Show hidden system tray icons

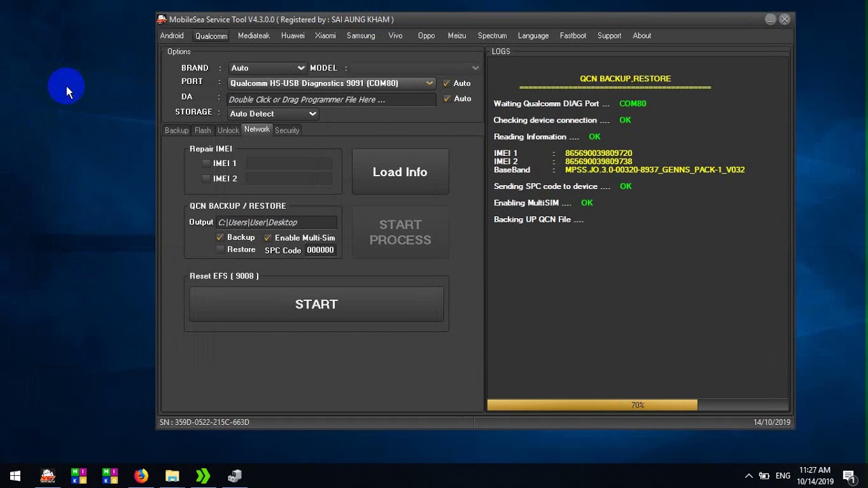749,476
